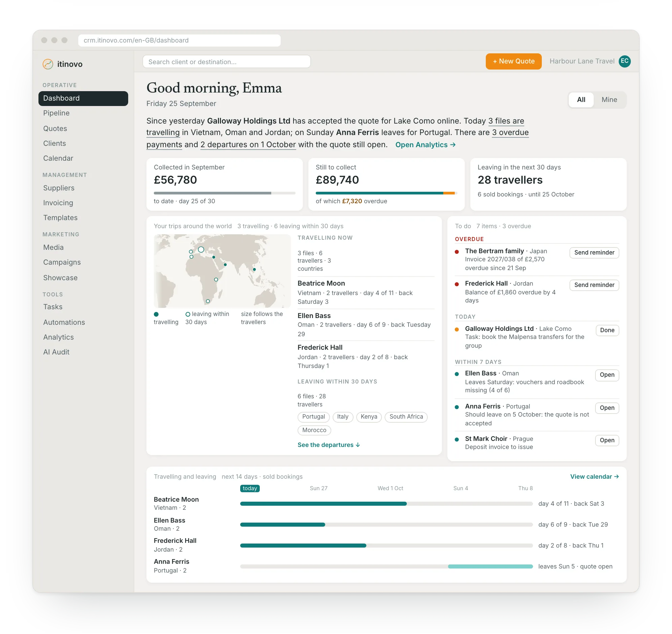The width and height of the screenshot is (672, 634).
Task: Click the large Portugal marker on world map
Action: tap(201, 250)
